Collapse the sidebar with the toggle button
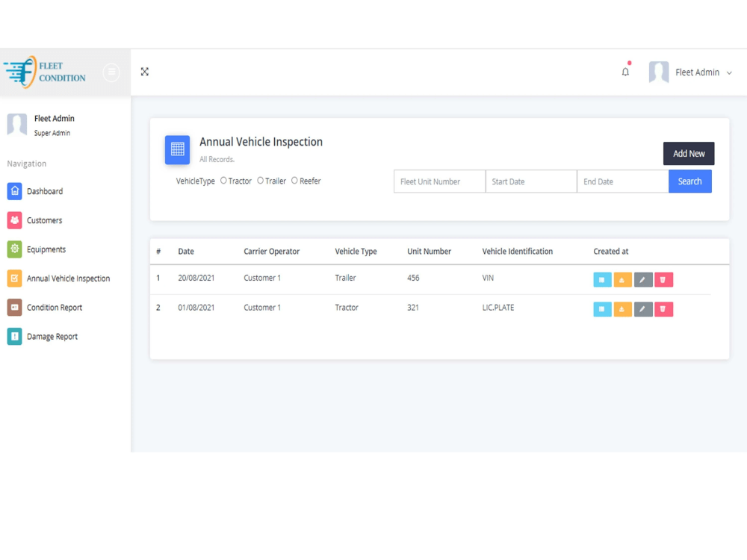Image resolution: width=747 pixels, height=560 pixels. point(111,72)
